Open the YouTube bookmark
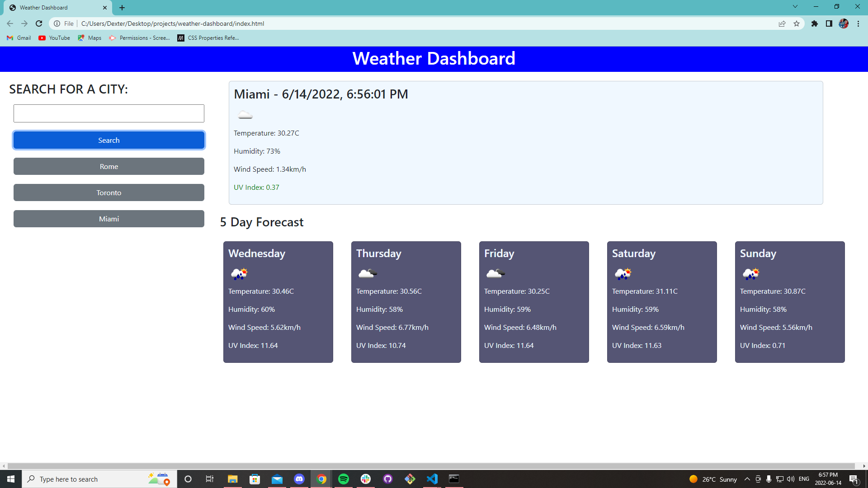The image size is (868, 488). 53,38
